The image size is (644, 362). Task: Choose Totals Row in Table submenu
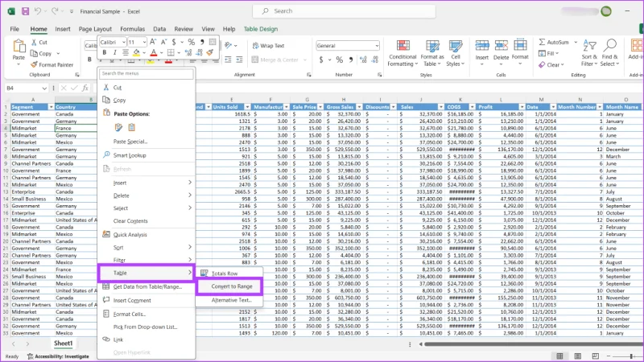tap(229, 273)
